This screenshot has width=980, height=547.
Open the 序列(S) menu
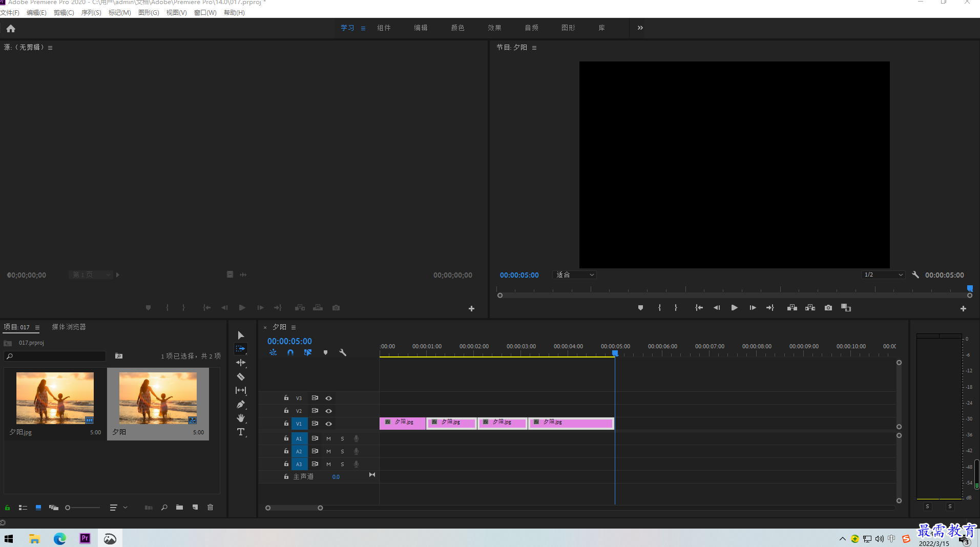[x=91, y=12]
